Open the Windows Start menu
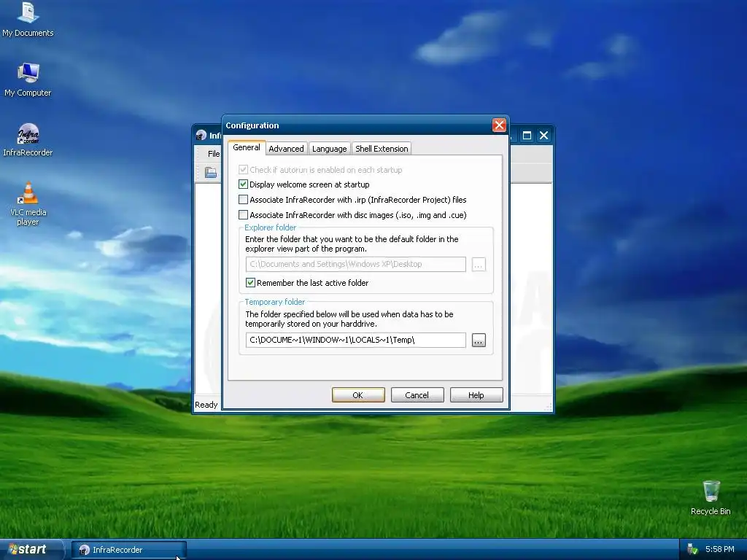 [x=31, y=550]
